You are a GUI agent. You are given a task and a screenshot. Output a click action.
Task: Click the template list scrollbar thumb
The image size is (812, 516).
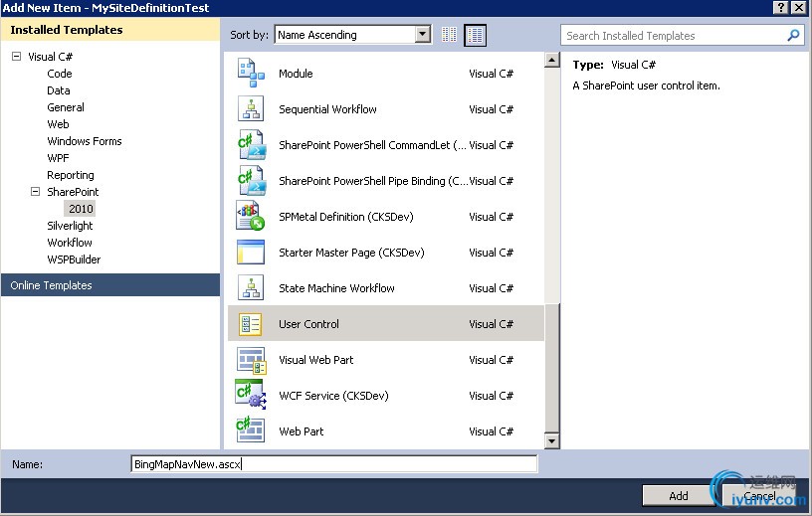(552, 368)
